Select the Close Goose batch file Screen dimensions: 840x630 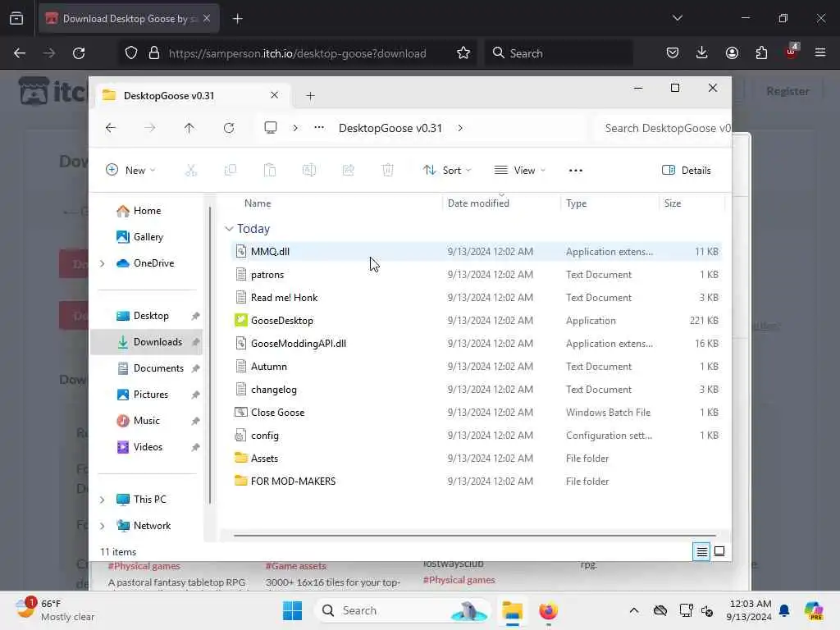point(277,413)
